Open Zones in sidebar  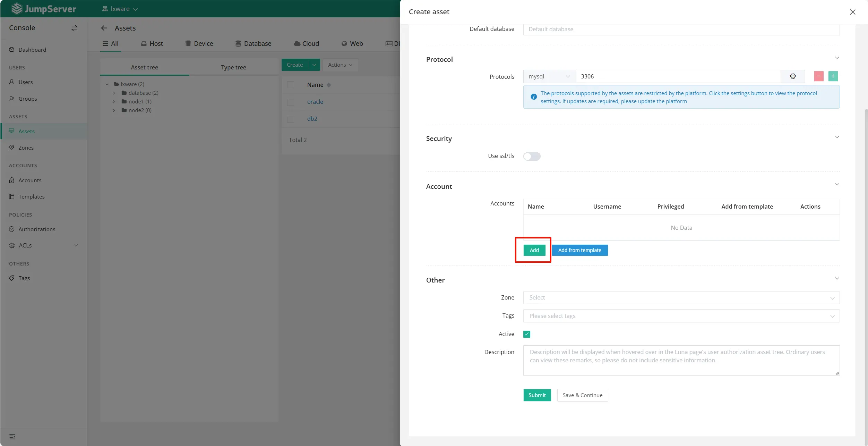click(43, 148)
